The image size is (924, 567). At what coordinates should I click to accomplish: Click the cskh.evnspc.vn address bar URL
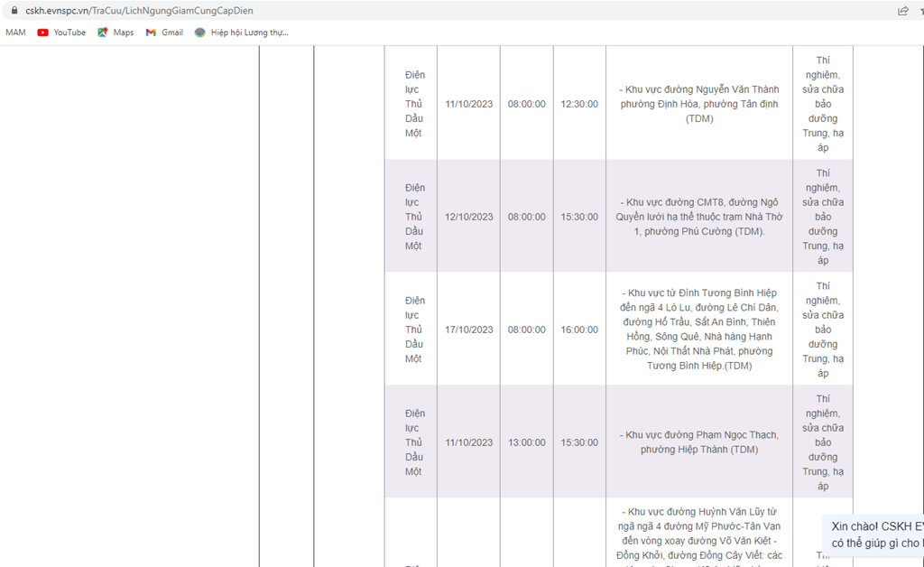[139, 11]
